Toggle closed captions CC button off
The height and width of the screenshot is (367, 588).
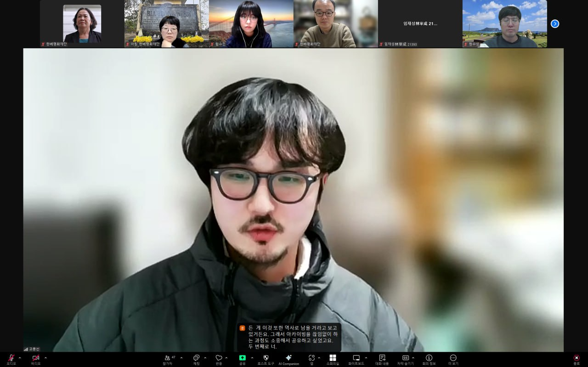click(x=406, y=360)
